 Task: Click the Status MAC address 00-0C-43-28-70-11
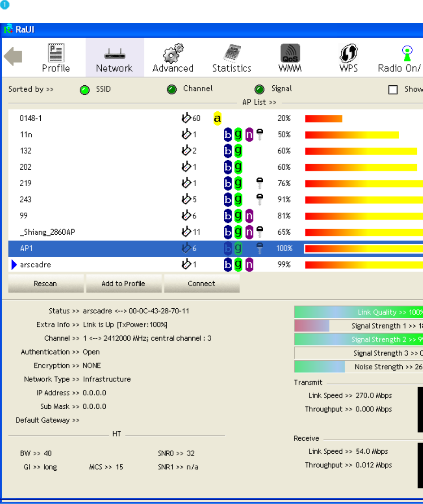(x=159, y=311)
